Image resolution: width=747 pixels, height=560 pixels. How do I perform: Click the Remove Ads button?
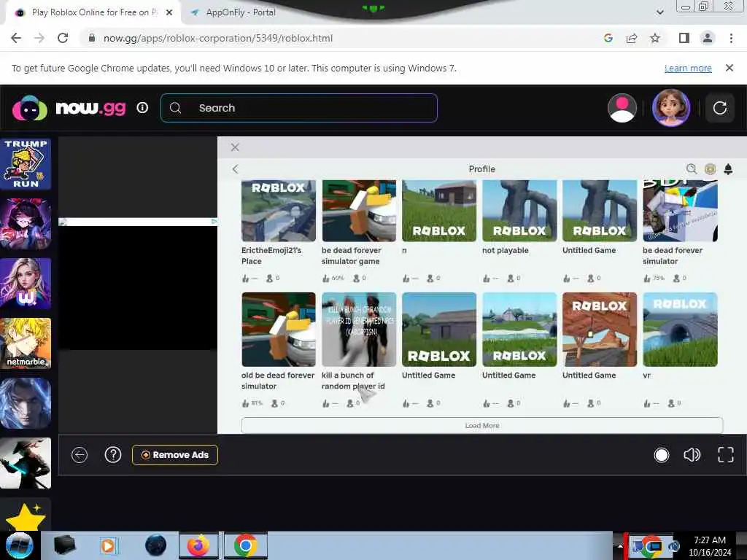click(175, 455)
